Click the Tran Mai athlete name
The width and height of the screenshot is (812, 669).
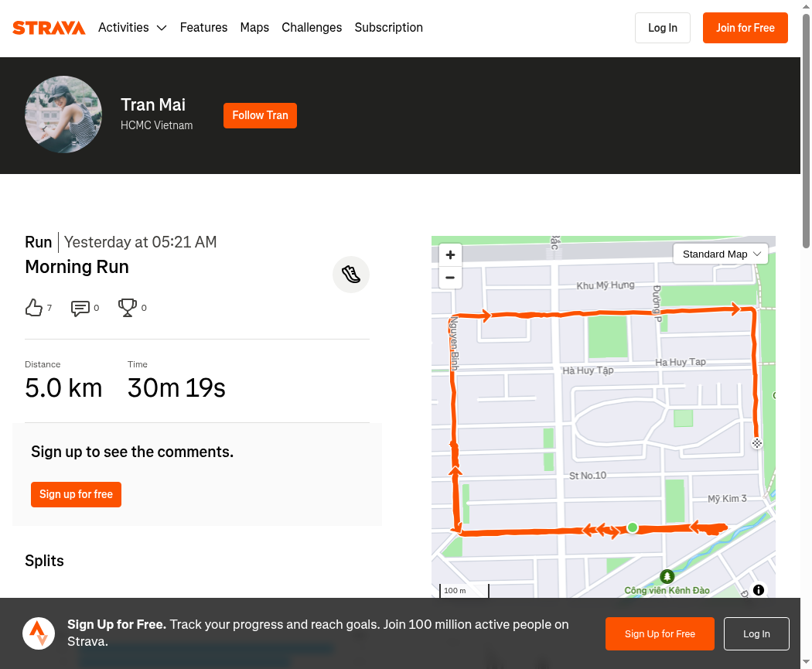tap(153, 105)
